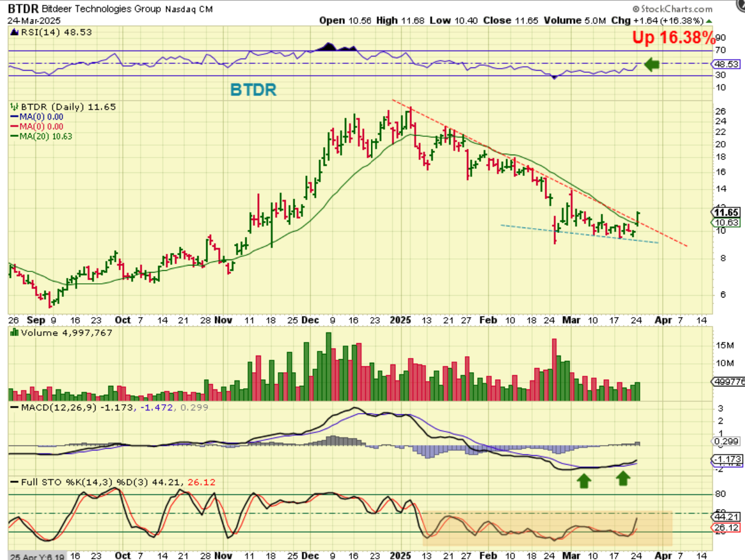Click the BTDR ticker symbol in the header
Viewport: 745px width, 560px height.
pyautogui.click(x=23, y=9)
